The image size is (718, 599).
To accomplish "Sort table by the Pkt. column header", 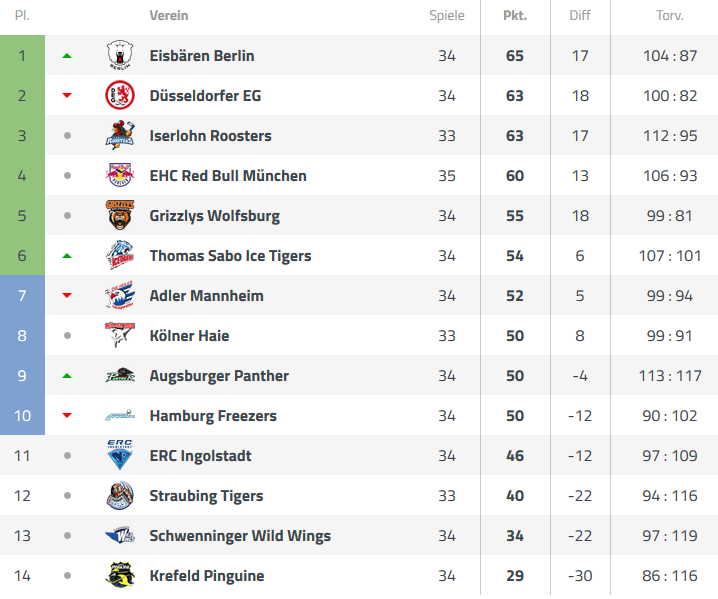I will tap(515, 16).
